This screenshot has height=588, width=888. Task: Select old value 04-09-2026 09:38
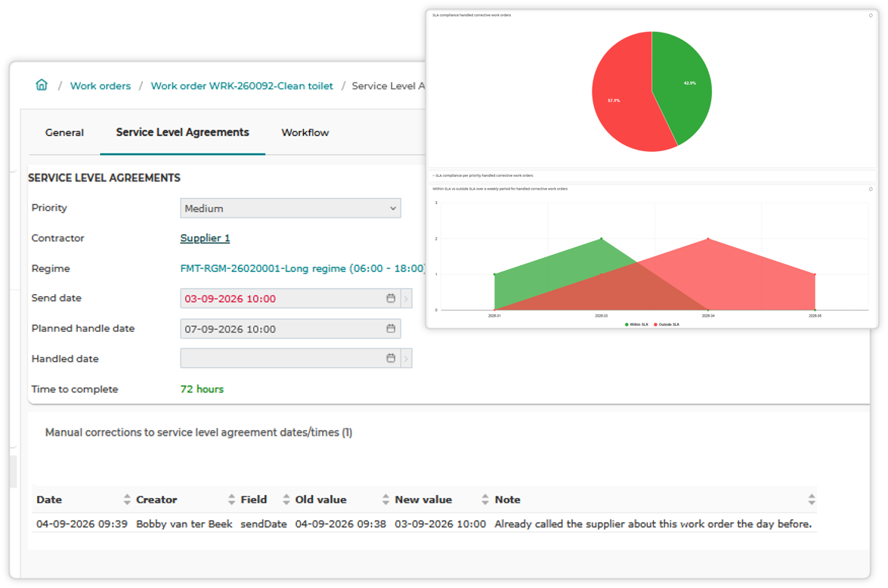coord(340,524)
